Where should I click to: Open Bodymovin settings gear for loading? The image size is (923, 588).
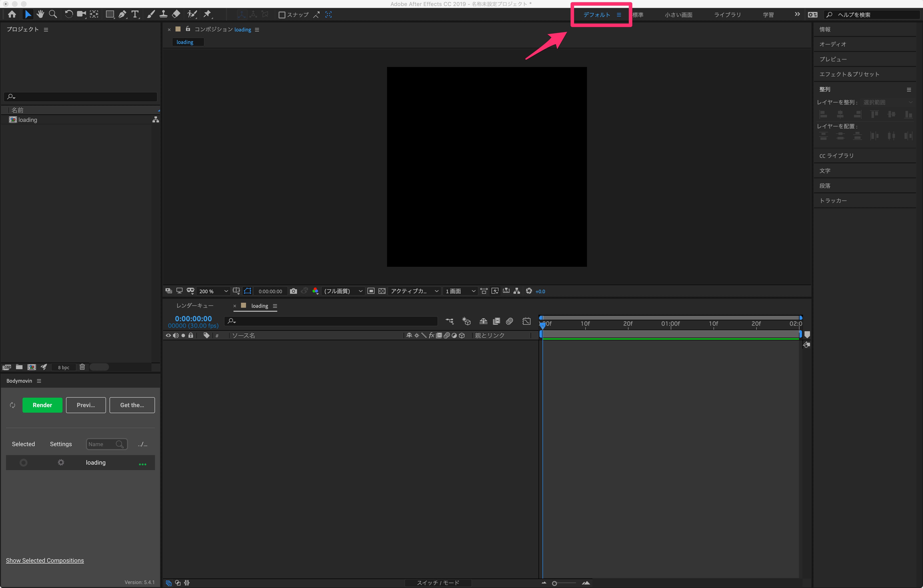click(61, 462)
